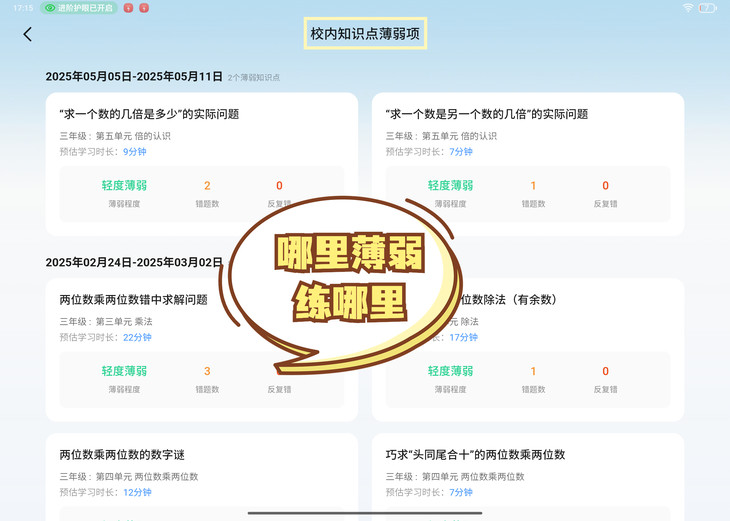
Task: Tap 三年级：第三单元 乘法 subtitle
Action: point(106,322)
